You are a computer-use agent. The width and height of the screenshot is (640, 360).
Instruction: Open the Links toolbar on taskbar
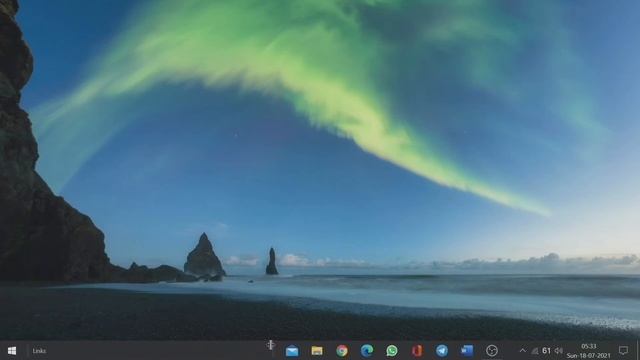tap(39, 351)
